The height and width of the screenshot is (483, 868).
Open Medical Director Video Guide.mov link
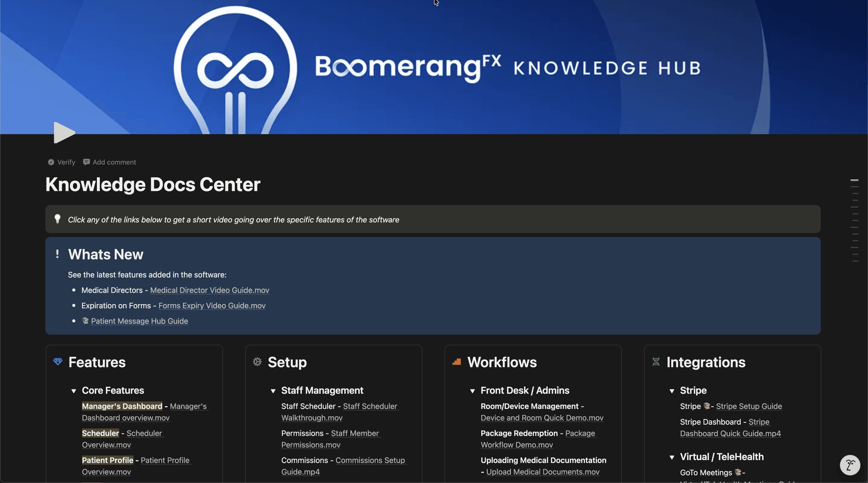209,290
